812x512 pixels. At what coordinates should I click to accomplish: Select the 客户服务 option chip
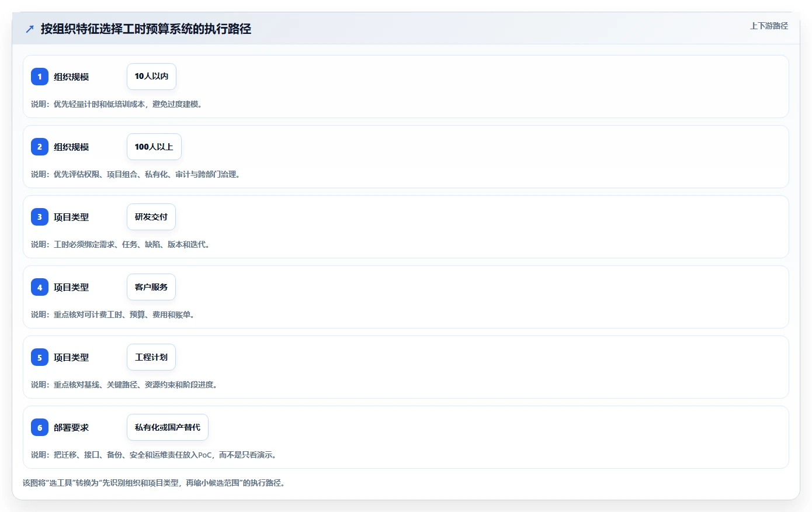(151, 287)
